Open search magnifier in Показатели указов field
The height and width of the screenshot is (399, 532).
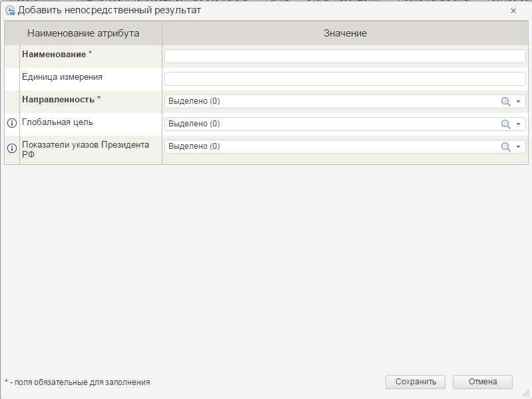pos(505,146)
